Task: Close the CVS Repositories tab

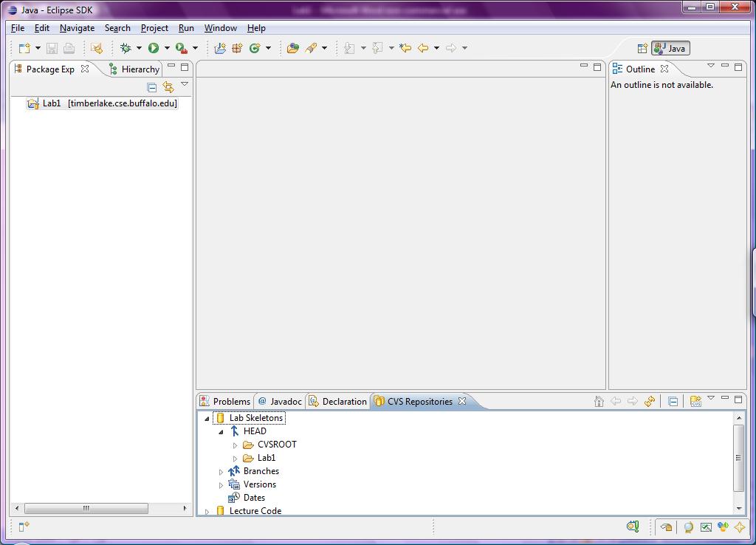Action: (x=462, y=401)
